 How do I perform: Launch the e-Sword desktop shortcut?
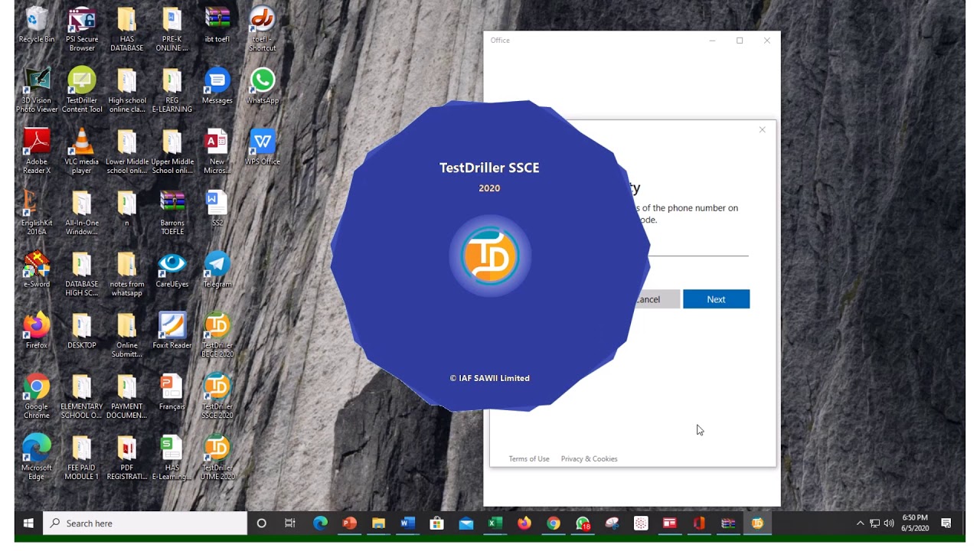click(36, 271)
